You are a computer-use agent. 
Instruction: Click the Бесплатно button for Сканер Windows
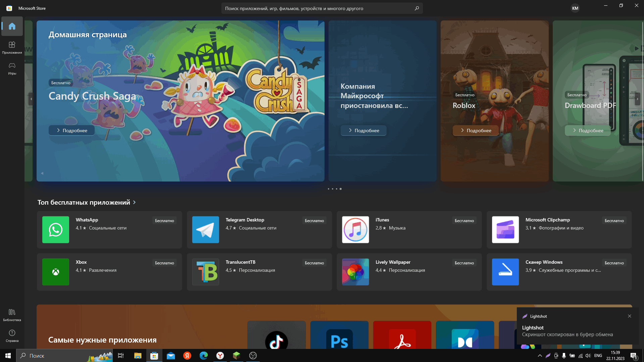click(x=614, y=263)
